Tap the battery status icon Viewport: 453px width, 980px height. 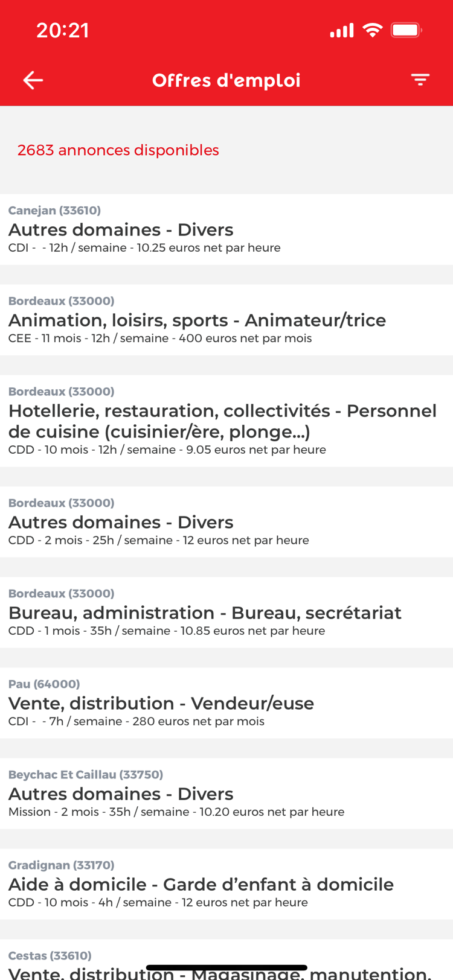(x=406, y=30)
